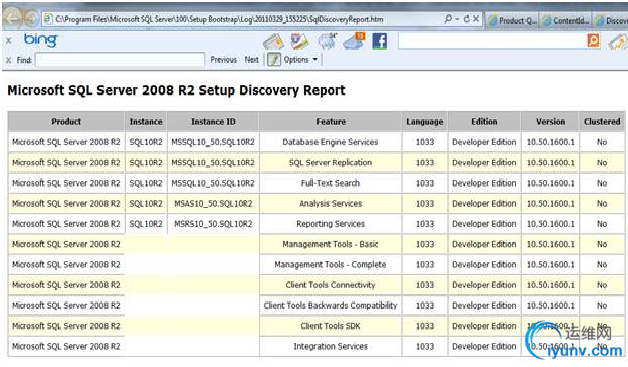Viewport: 628px width, 367px height.
Task: Click the Instance ID column header
Action: tap(213, 121)
